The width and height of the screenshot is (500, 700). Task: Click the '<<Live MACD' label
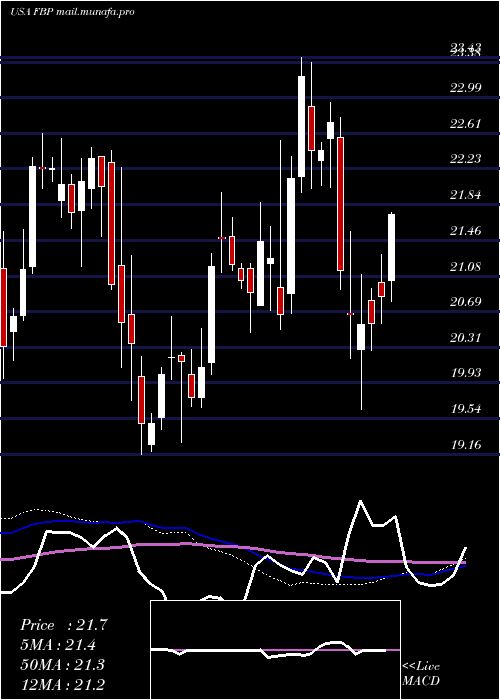[421, 673]
